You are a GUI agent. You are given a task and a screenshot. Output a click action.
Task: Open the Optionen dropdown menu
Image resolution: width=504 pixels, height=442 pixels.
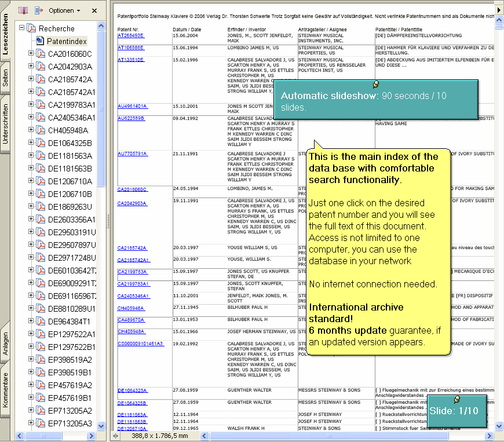click(64, 10)
